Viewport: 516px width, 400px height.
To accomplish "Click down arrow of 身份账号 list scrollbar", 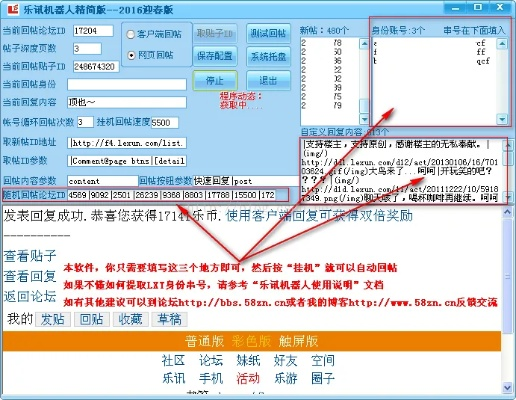I will [x=502, y=119].
